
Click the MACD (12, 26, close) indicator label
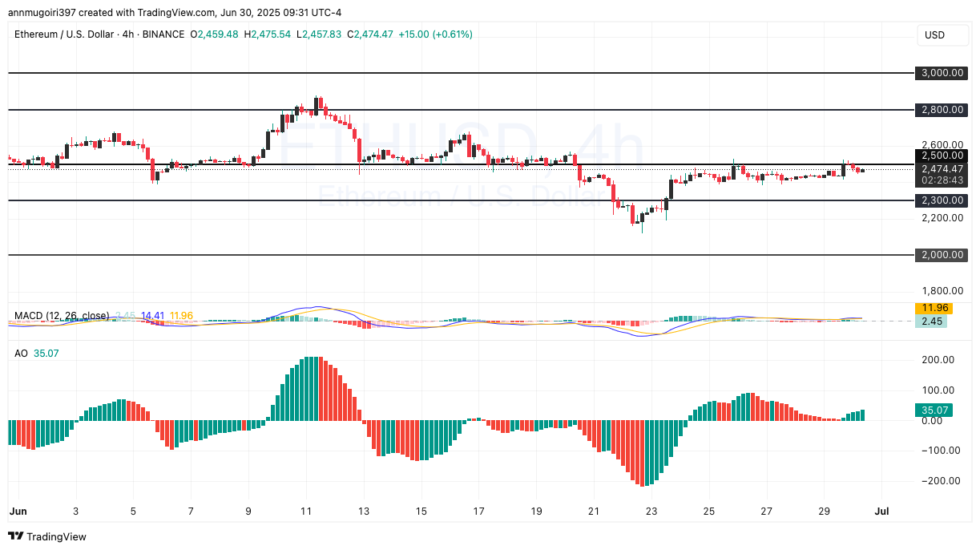point(62,316)
